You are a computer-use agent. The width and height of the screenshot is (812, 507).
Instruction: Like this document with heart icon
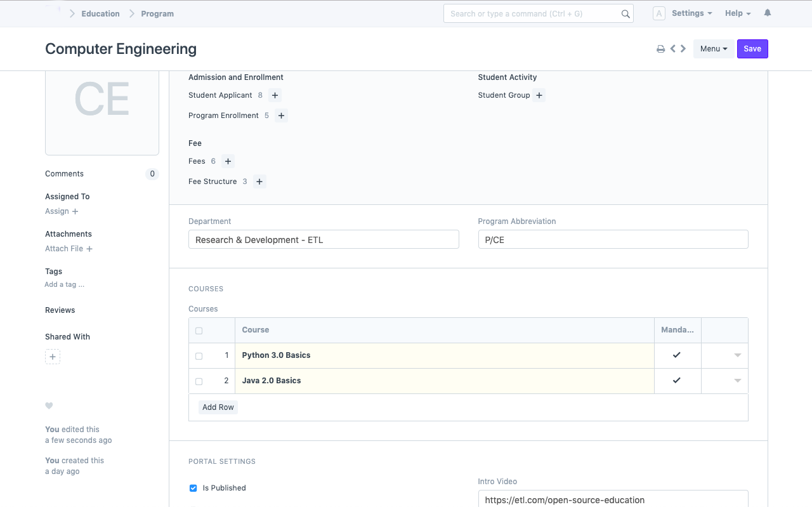[49, 406]
